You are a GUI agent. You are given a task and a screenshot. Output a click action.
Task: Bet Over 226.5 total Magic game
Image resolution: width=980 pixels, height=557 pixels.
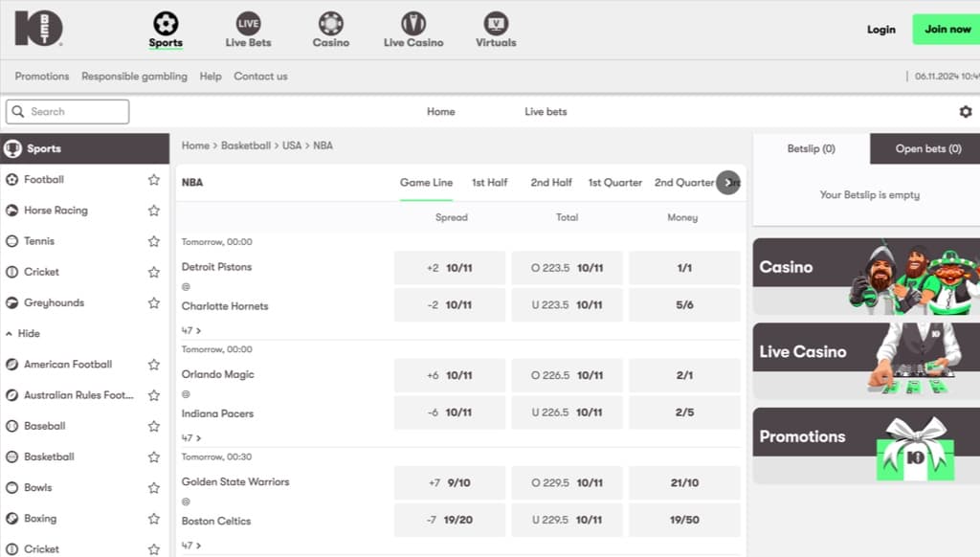coord(567,375)
